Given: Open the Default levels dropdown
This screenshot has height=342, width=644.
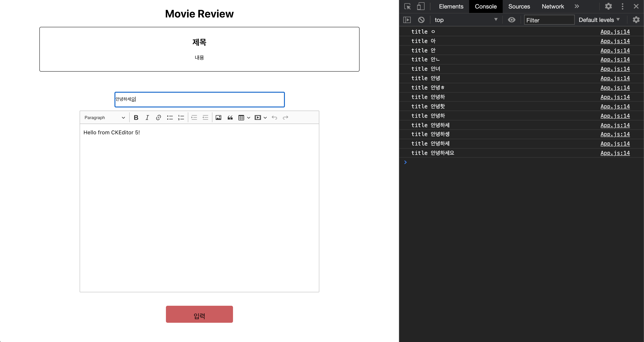Looking at the screenshot, I should coord(599,20).
